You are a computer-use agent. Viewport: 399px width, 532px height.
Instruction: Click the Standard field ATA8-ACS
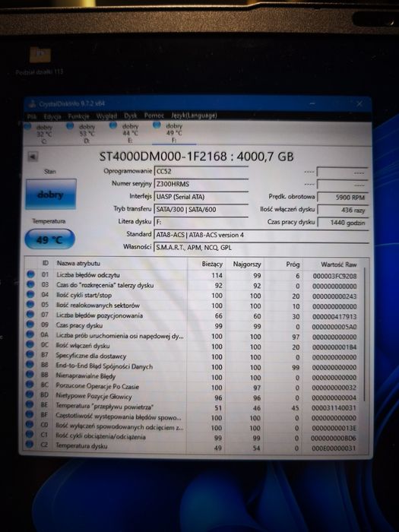click(x=261, y=235)
